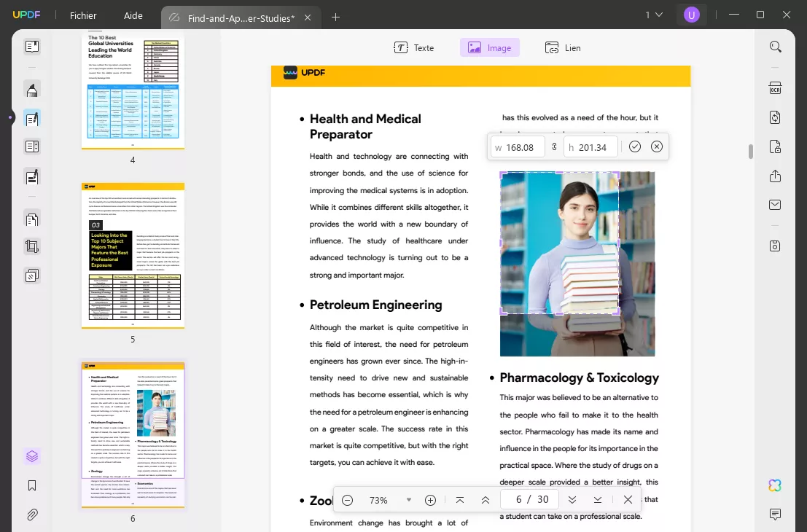Open the Page tools document icon
Viewport: 807px width, 532px height.
tap(32, 219)
